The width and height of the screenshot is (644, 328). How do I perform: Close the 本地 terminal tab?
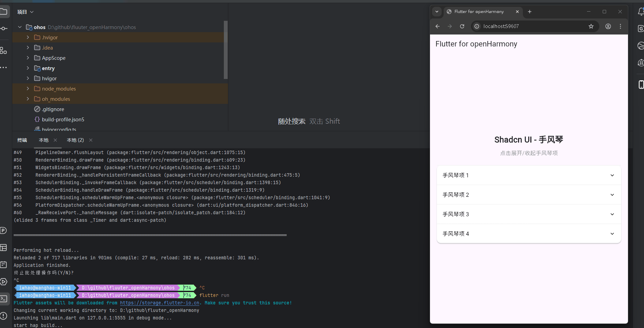(55, 140)
